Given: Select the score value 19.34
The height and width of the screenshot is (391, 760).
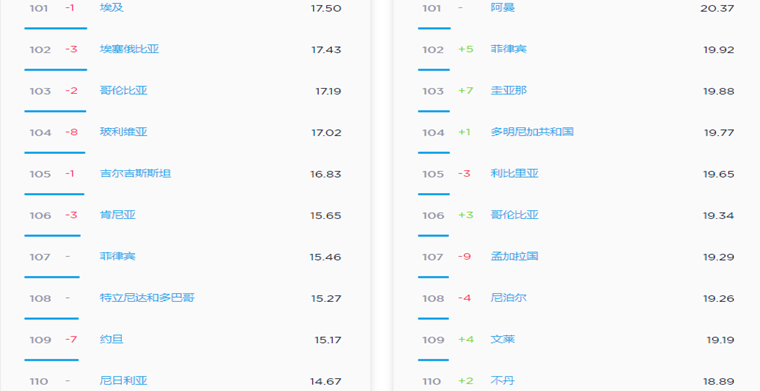Looking at the screenshot, I should [x=719, y=216].
